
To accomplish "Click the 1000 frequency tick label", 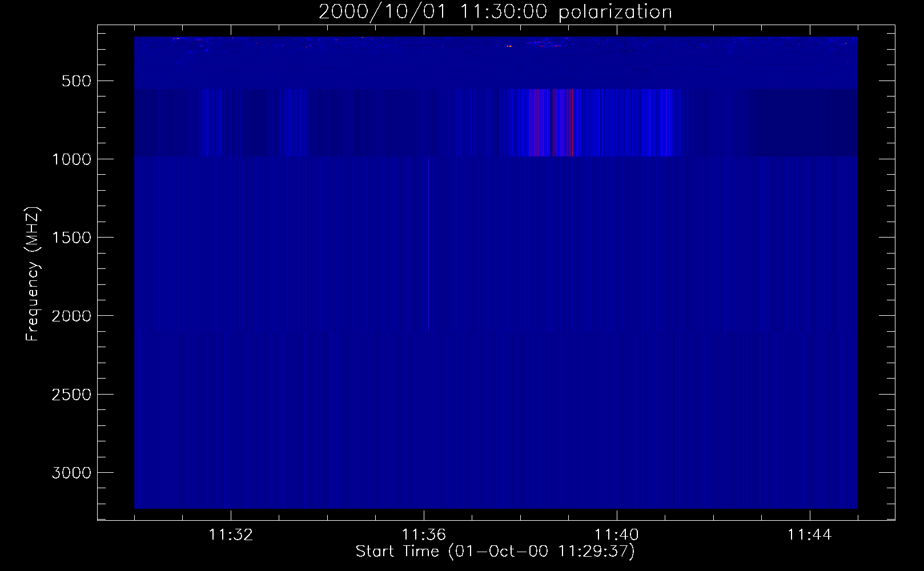I will [x=71, y=159].
